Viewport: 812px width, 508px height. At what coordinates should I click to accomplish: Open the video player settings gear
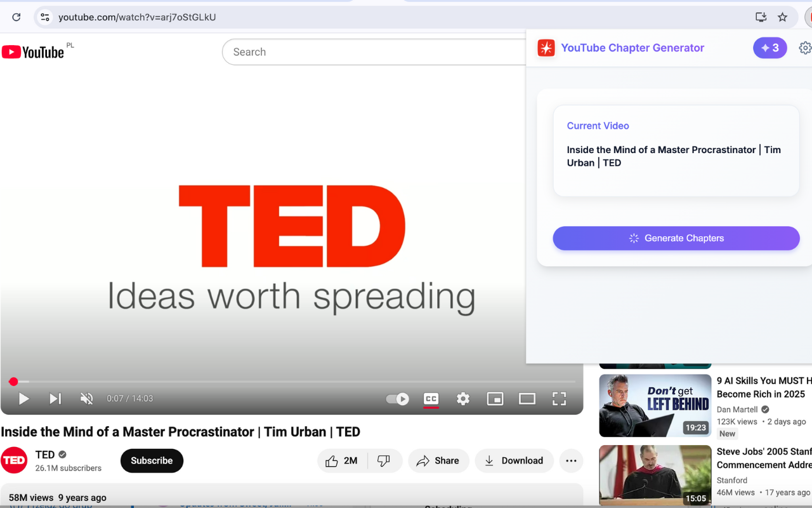click(x=463, y=399)
